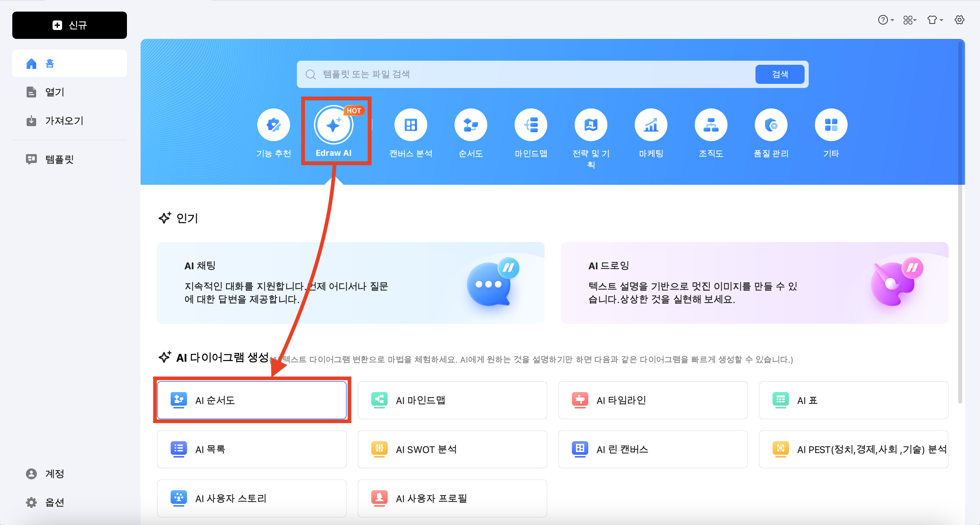Click the 인기 section heading
Image resolution: width=980 pixels, height=525 pixels.
click(x=187, y=218)
